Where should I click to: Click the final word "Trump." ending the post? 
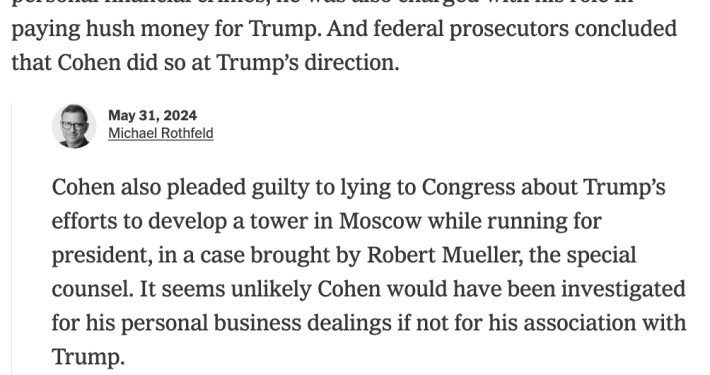(x=88, y=357)
